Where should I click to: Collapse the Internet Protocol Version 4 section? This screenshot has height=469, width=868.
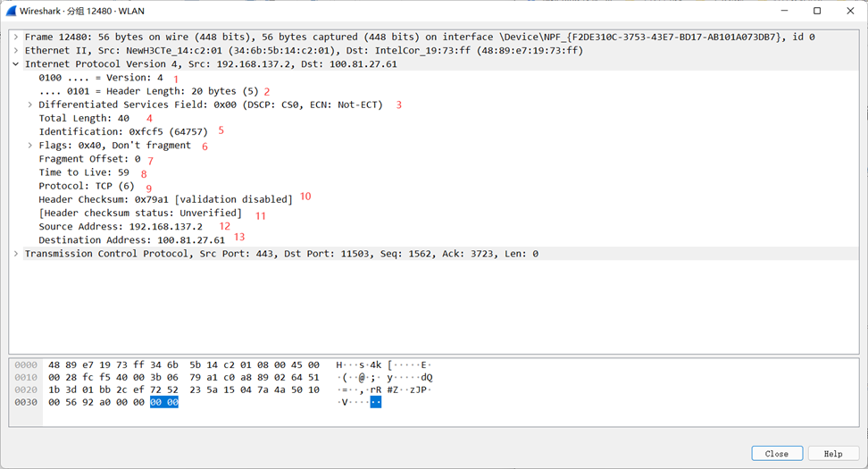point(16,64)
